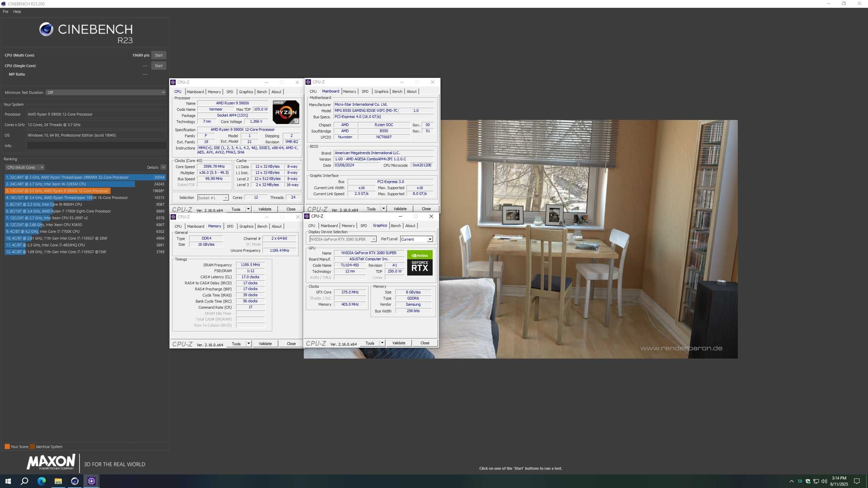Click the Windows Security shield tray icon
Viewport: 868px width, 488px height.
point(808,481)
